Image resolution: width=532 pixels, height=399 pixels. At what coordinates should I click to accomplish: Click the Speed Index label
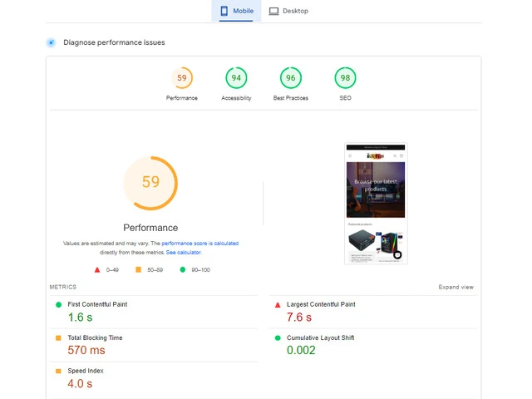tap(86, 371)
